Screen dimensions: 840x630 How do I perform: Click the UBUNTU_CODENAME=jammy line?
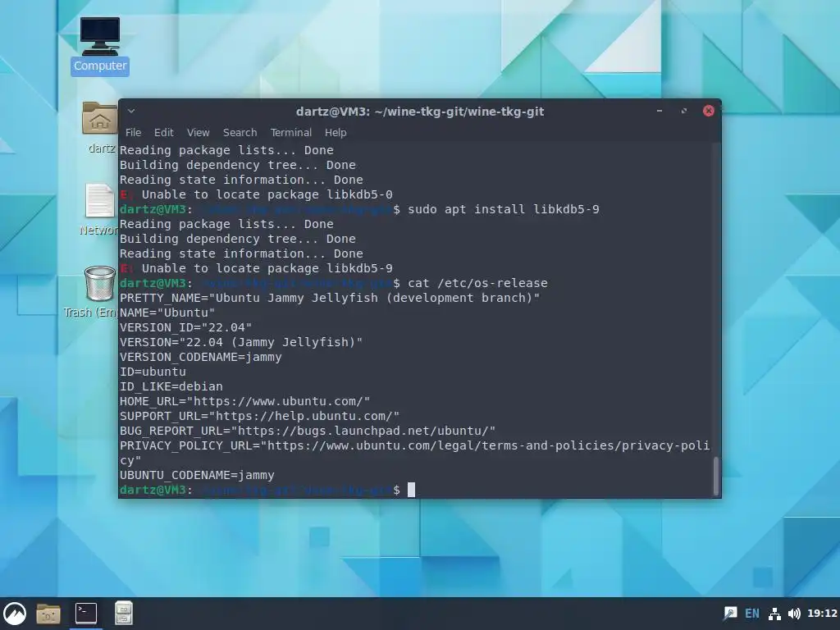(197, 475)
